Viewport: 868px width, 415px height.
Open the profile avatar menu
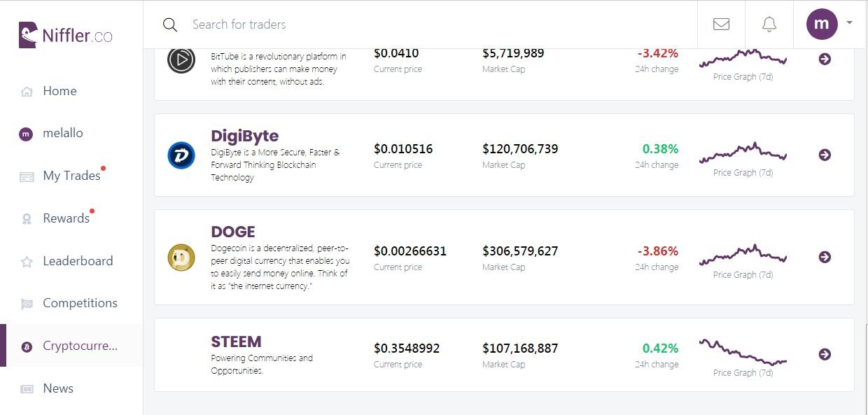pos(822,24)
